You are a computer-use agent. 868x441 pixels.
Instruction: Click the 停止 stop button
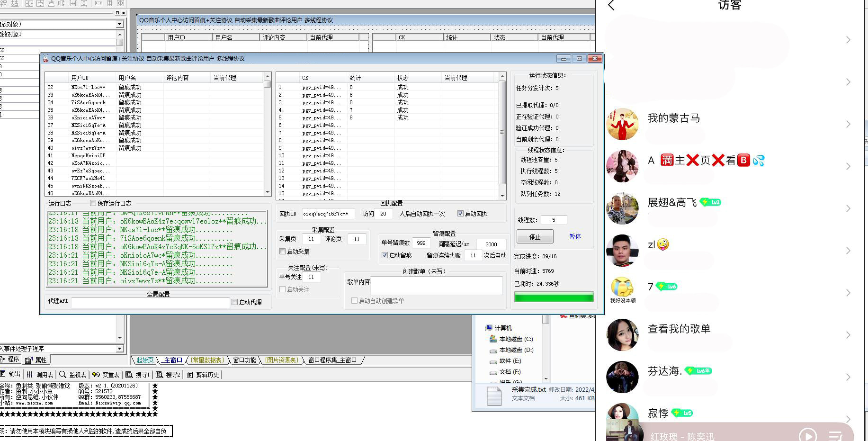pyautogui.click(x=535, y=236)
